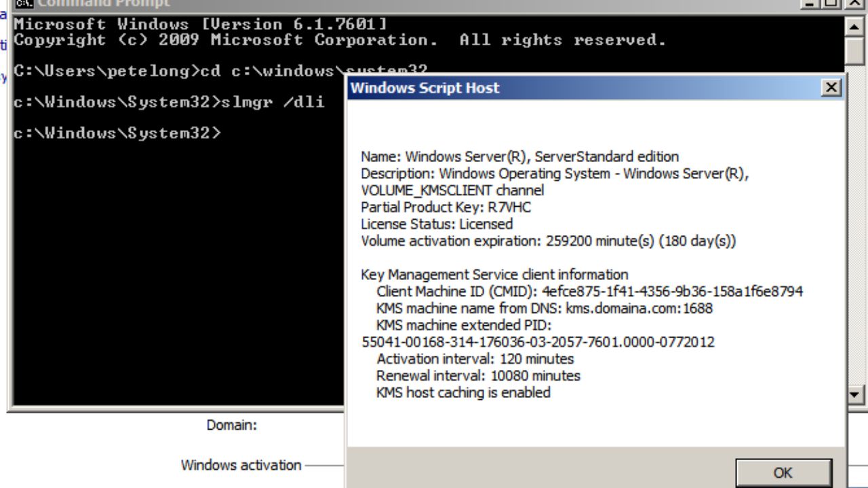Click 'License Status: Licensed' text

(x=437, y=224)
